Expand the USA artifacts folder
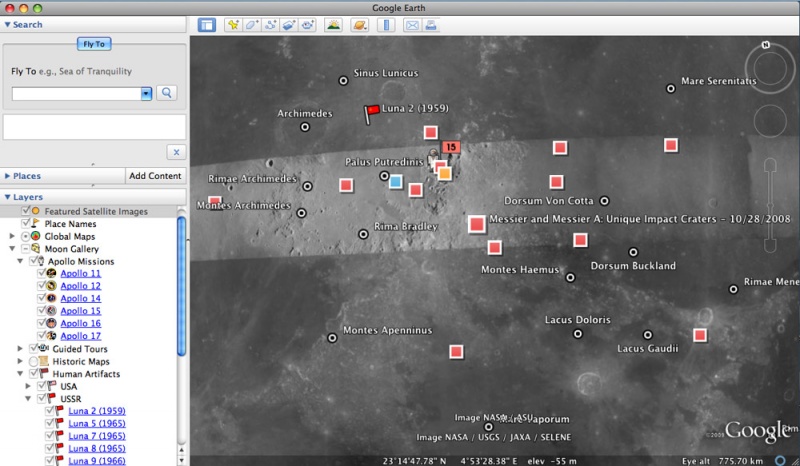Screen dimensions: 800x466 point(29,386)
